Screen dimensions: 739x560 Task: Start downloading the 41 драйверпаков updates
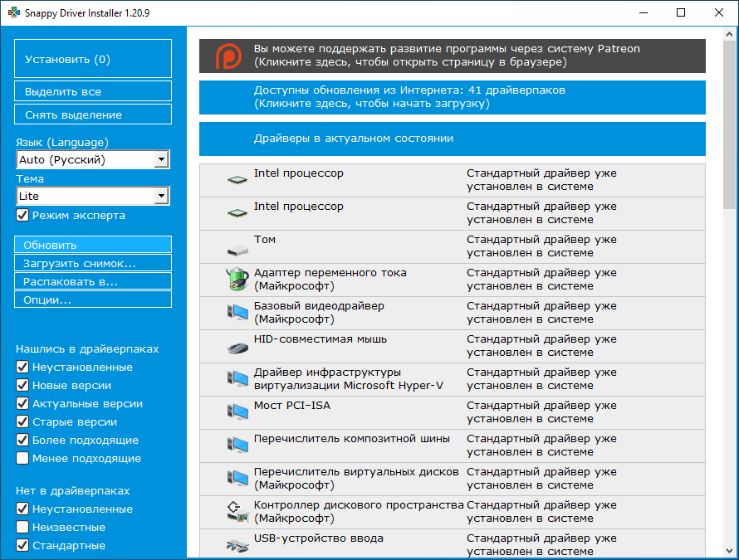453,98
